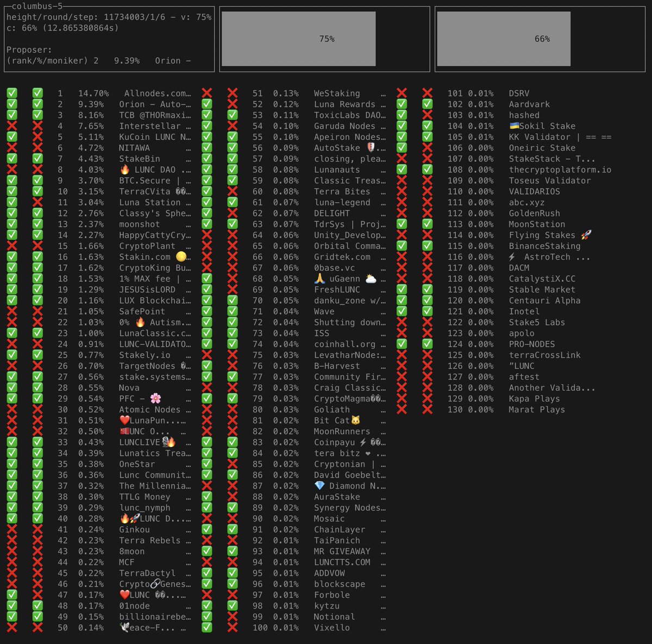652x644 pixels.
Task: Click the David Goebelt validator name
Action: [350, 475]
